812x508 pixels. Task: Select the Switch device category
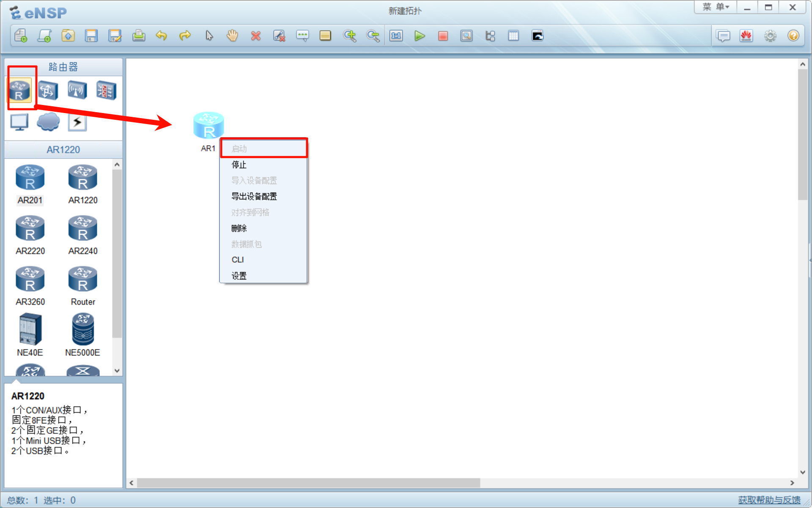coord(48,90)
